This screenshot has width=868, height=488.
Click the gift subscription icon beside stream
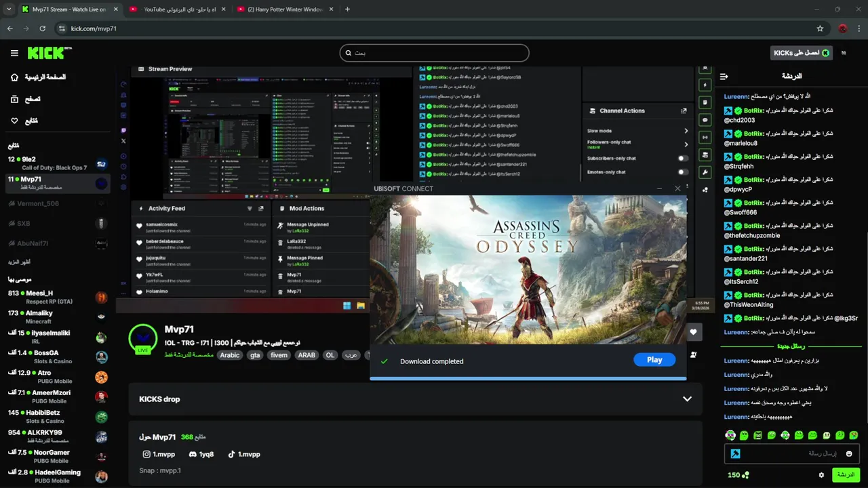693,354
